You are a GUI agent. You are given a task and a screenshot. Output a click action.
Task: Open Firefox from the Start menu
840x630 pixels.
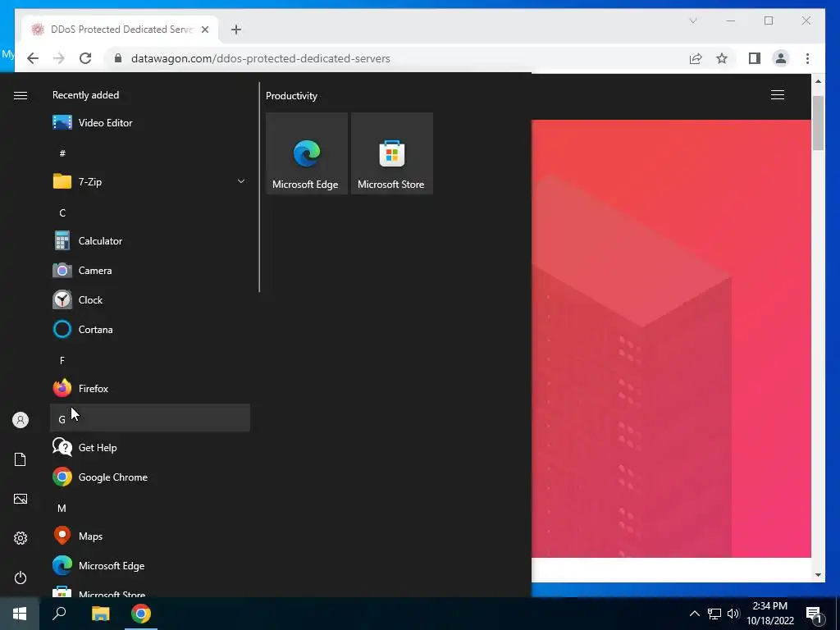(x=150, y=388)
